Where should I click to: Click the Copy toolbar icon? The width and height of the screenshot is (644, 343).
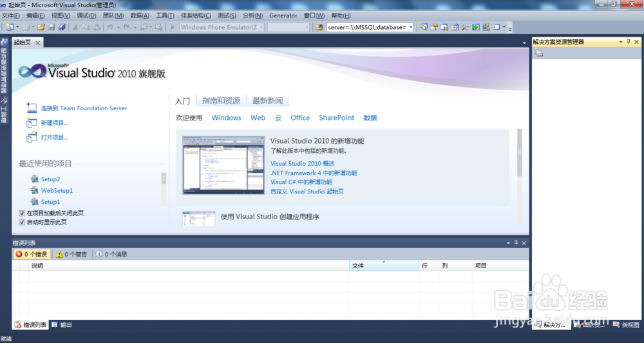coord(86,27)
